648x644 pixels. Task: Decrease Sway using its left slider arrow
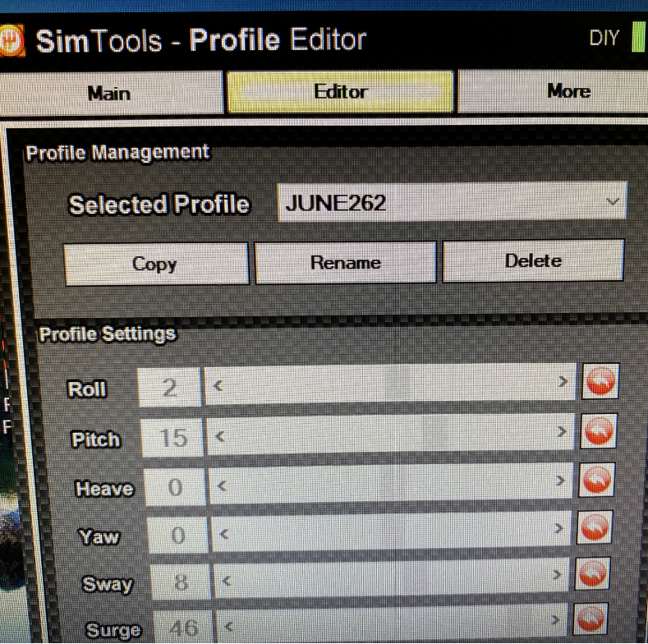226,582
